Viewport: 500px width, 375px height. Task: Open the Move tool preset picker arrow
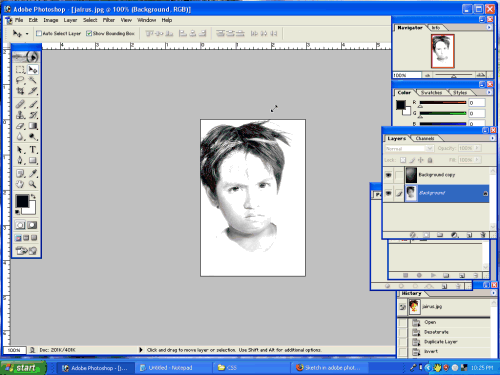pos(27,34)
